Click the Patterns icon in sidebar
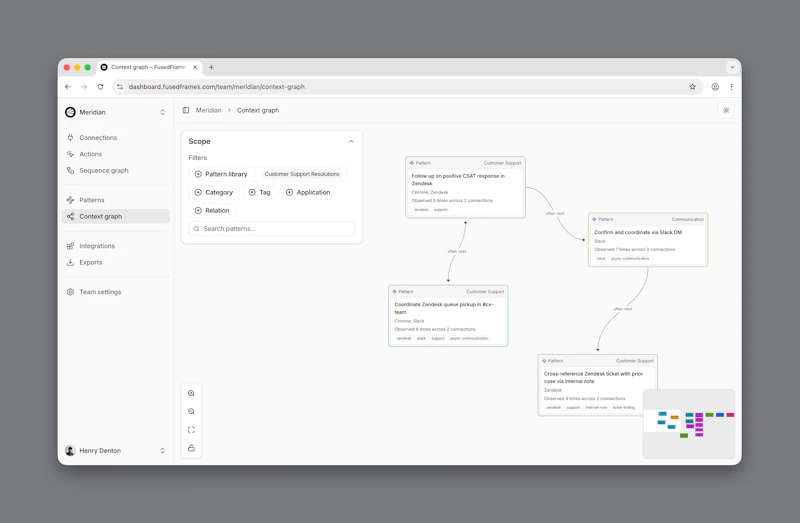Viewport: 800px width, 523px height. coord(70,200)
